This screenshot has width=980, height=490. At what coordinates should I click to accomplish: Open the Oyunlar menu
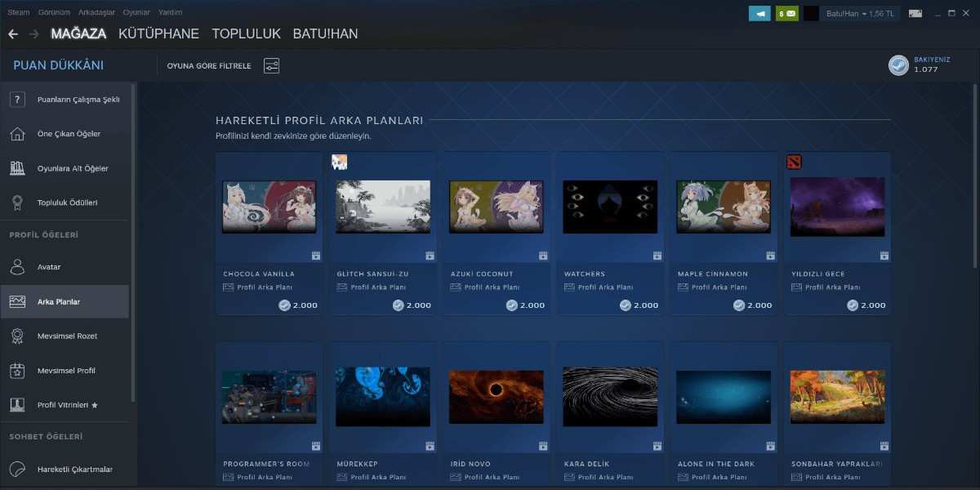(x=136, y=12)
